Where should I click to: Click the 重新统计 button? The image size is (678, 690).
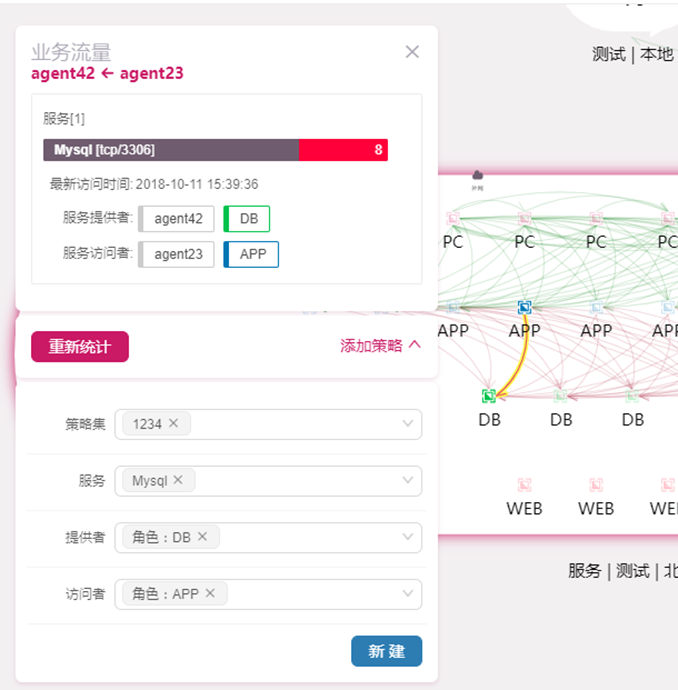click(80, 346)
